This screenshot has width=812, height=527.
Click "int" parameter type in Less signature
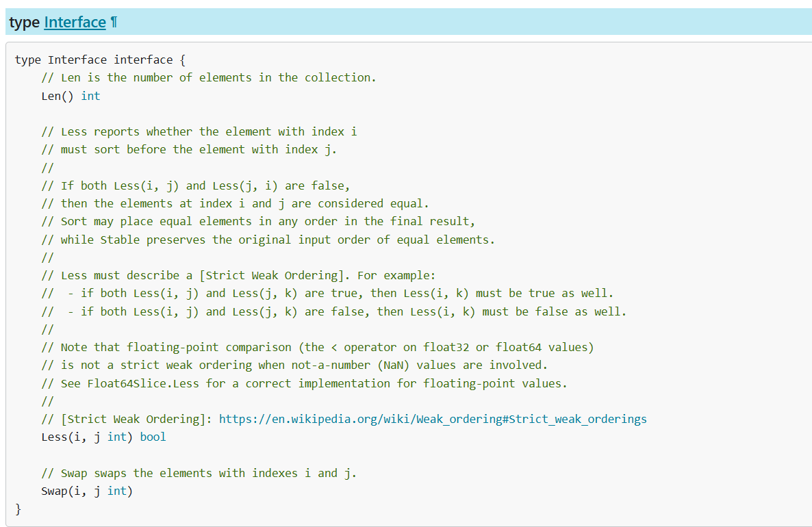point(116,437)
